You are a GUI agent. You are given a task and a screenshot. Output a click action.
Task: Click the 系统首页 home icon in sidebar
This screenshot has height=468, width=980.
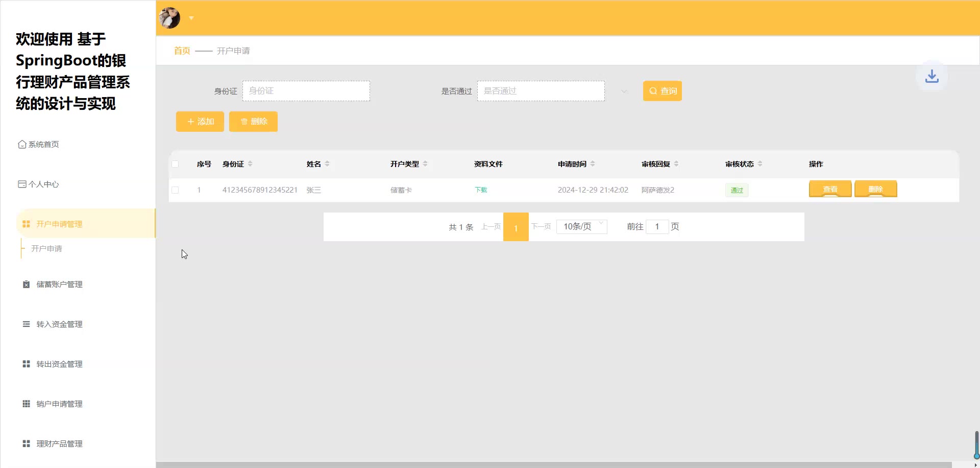click(22, 145)
